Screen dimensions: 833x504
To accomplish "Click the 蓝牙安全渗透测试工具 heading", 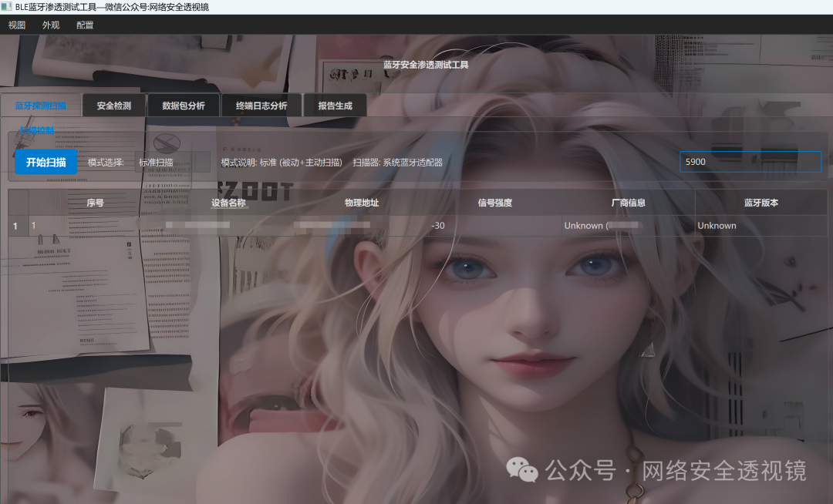I will [426, 65].
